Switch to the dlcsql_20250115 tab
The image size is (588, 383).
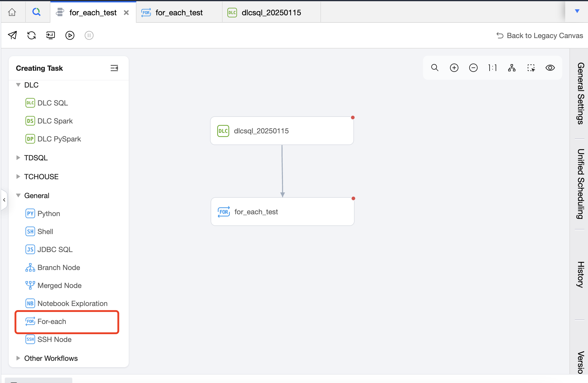271,13
